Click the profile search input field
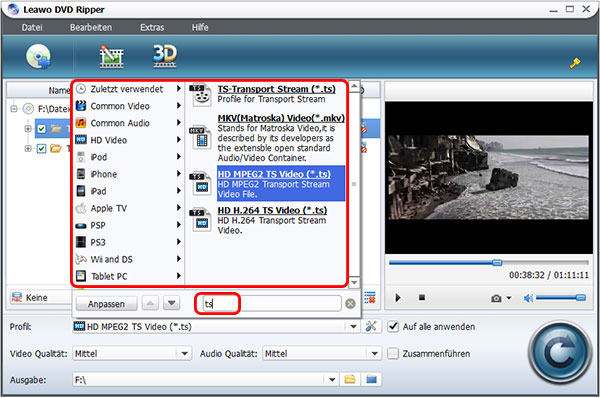Screen dimensions: 600x398 (x=272, y=304)
